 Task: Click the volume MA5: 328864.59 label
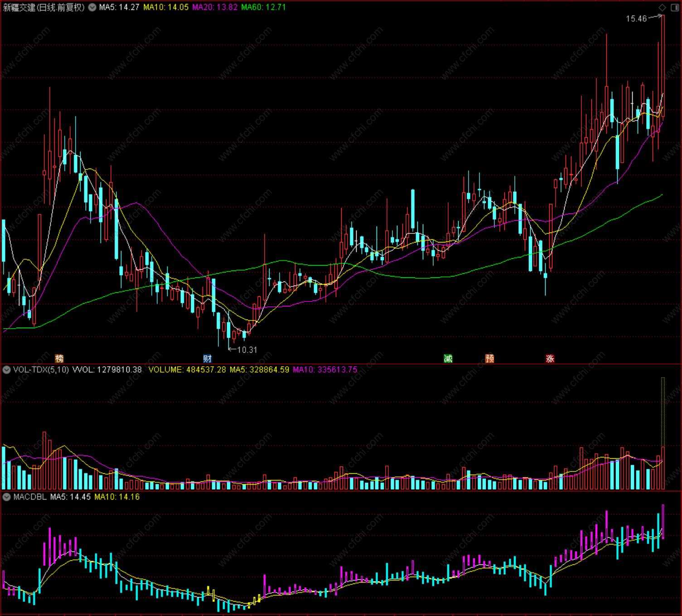[x=259, y=370]
